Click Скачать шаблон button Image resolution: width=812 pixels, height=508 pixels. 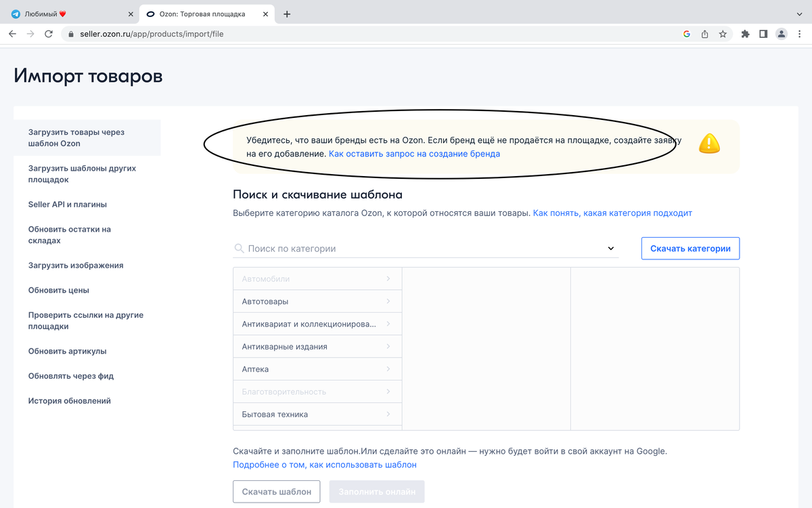click(x=277, y=492)
